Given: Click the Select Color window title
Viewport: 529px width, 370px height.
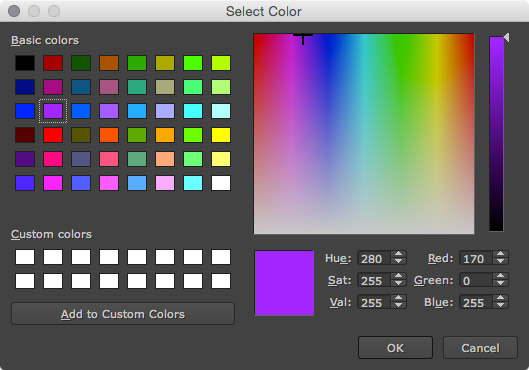Looking at the screenshot, I should point(263,11).
